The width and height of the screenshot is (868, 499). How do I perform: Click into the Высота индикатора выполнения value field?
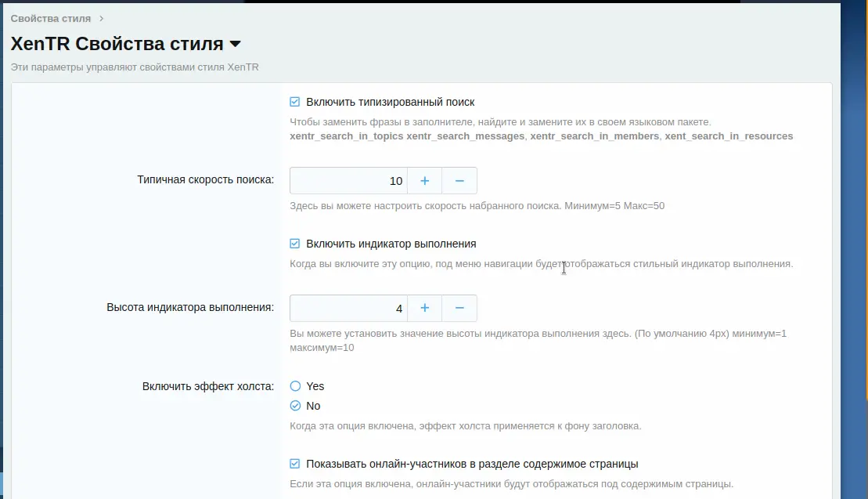click(348, 308)
